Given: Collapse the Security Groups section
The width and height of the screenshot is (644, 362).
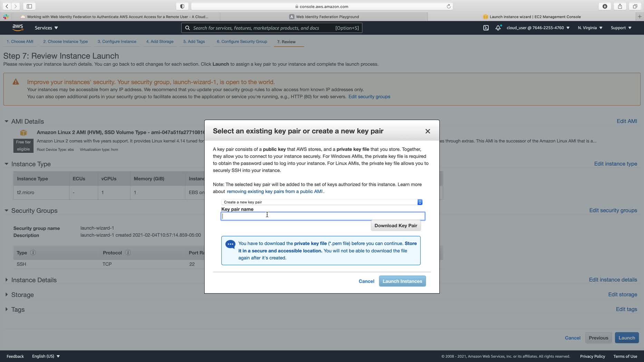Looking at the screenshot, I should [x=6, y=210].
